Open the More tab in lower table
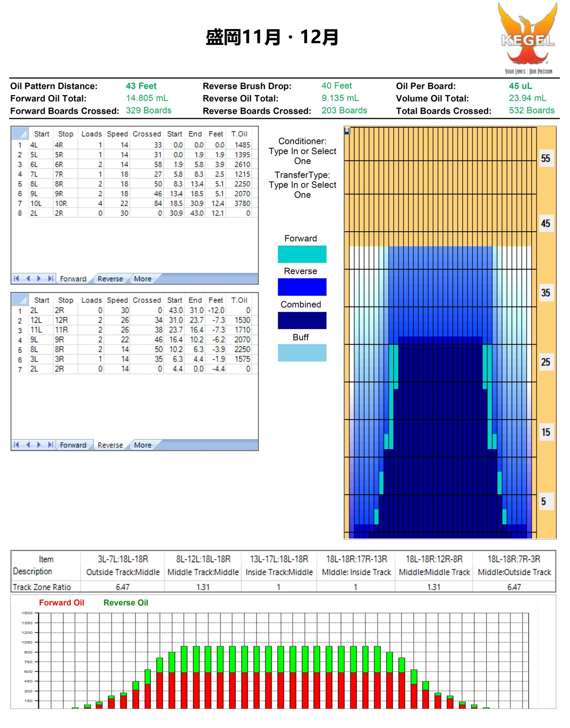The height and width of the screenshot is (728, 570). pyautogui.click(x=142, y=445)
